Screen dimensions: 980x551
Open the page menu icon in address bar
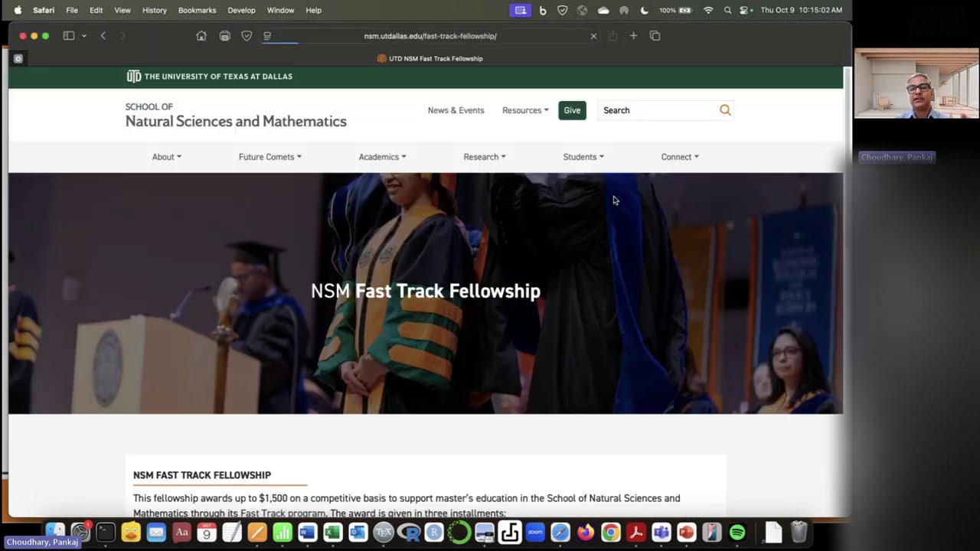pos(267,36)
